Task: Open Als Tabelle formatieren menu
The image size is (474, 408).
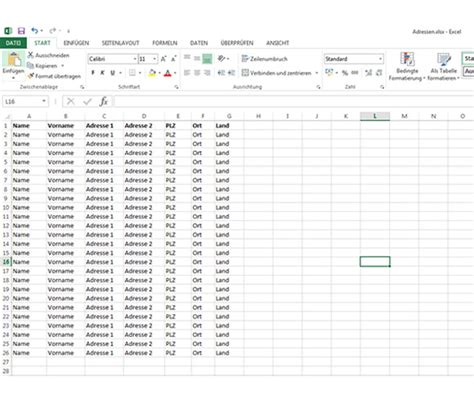Action: point(443,66)
